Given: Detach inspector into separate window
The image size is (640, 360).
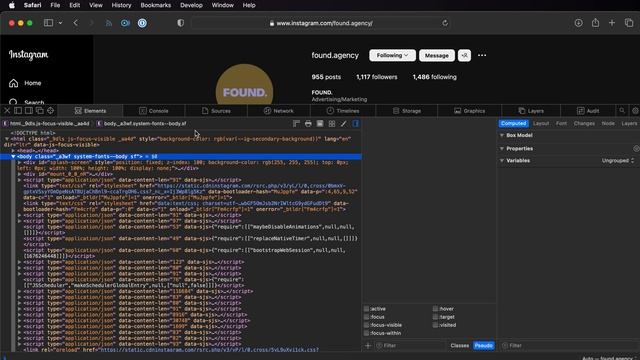Looking at the screenshot, I should tap(40, 111).
